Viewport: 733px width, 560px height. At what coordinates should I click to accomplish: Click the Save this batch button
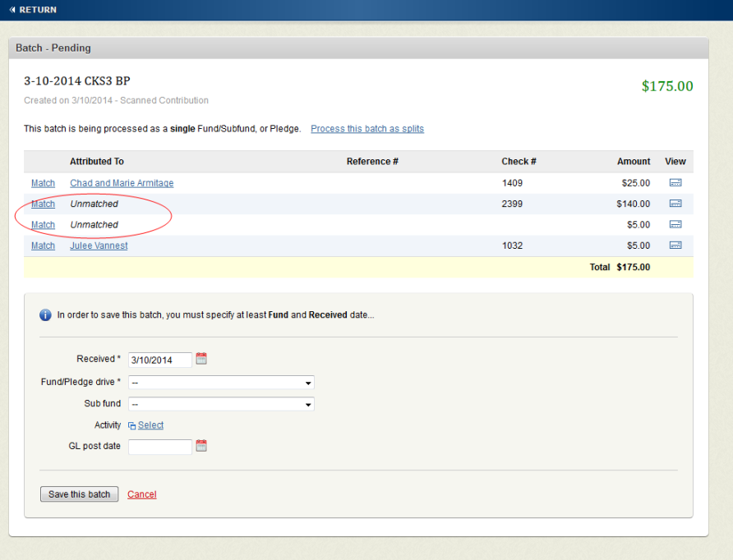click(80, 494)
